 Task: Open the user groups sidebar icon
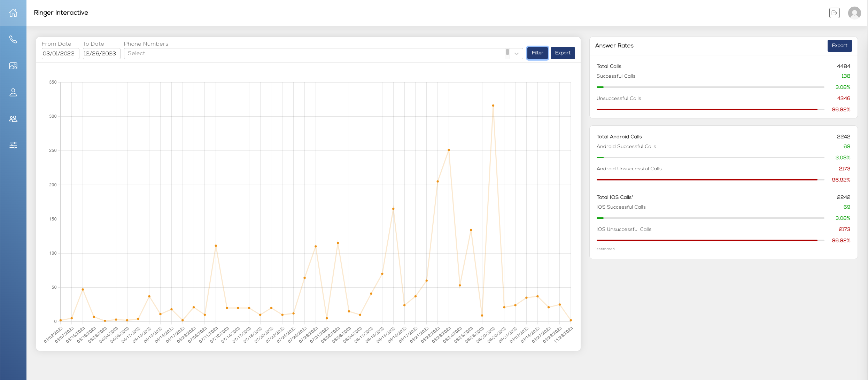point(13,119)
